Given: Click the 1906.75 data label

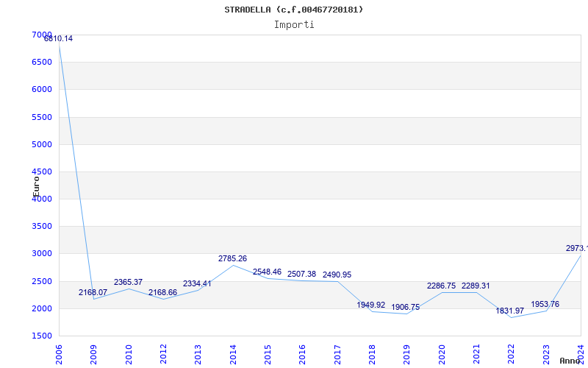Looking at the screenshot, I should [x=406, y=307].
